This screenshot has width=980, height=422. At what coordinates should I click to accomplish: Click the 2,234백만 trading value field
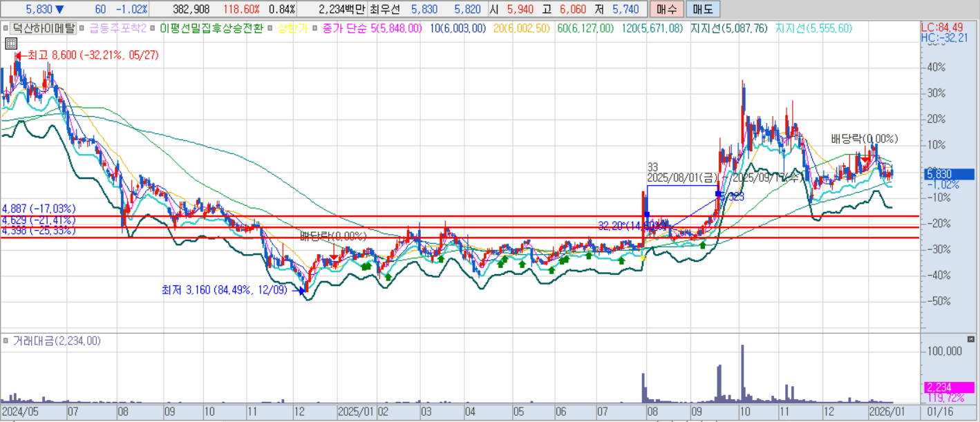coord(341,9)
